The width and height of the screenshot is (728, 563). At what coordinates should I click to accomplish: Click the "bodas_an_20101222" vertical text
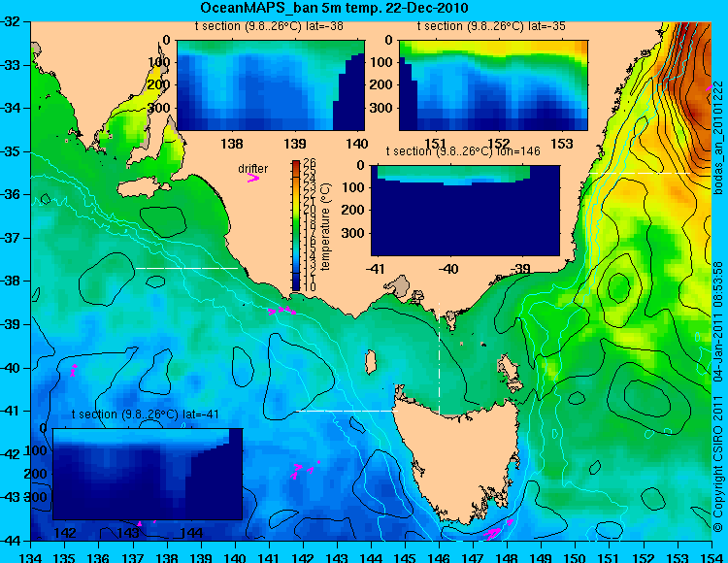(719, 138)
